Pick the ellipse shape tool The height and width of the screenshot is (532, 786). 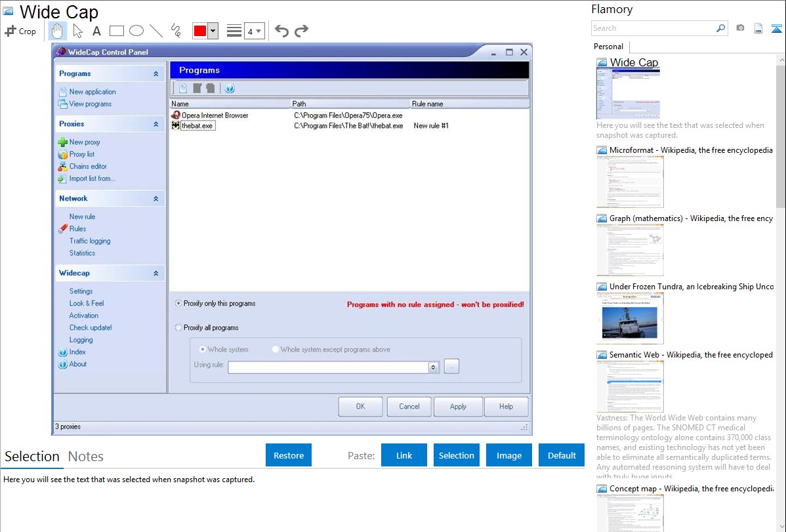[136, 31]
